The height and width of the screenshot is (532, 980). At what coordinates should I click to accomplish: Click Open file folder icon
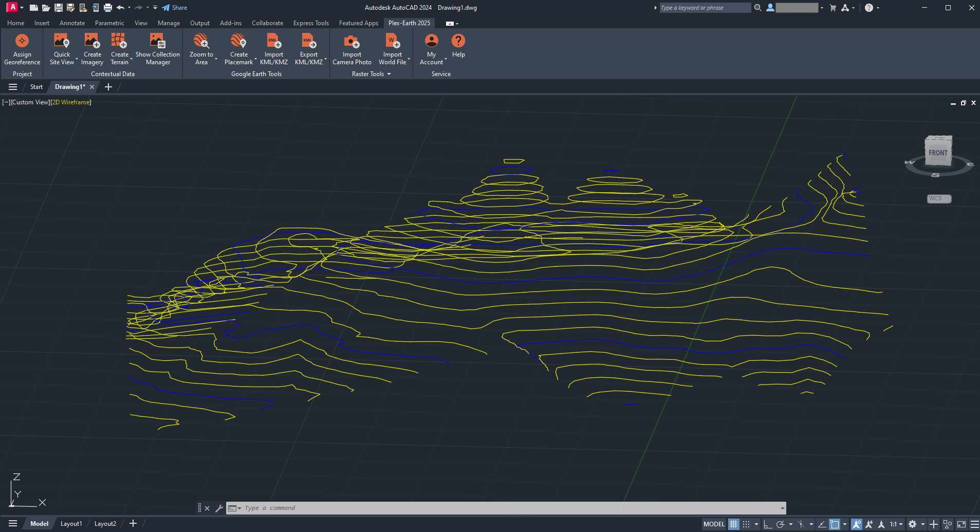[46, 8]
